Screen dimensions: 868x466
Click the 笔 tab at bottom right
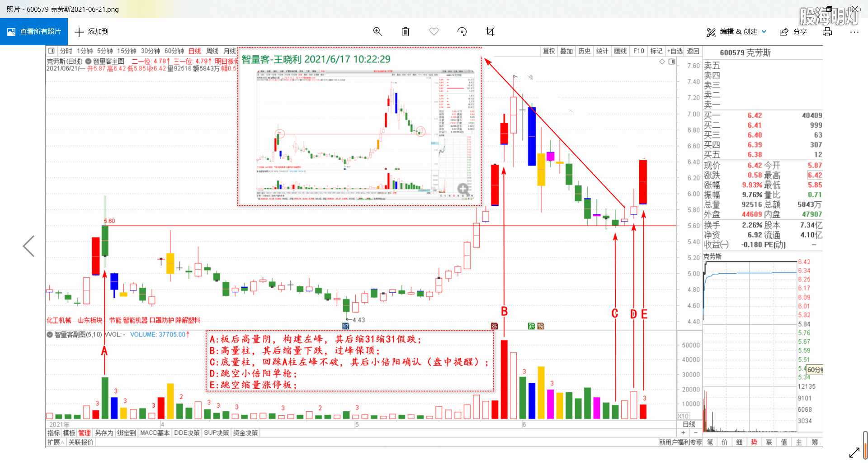pyautogui.click(x=710, y=442)
